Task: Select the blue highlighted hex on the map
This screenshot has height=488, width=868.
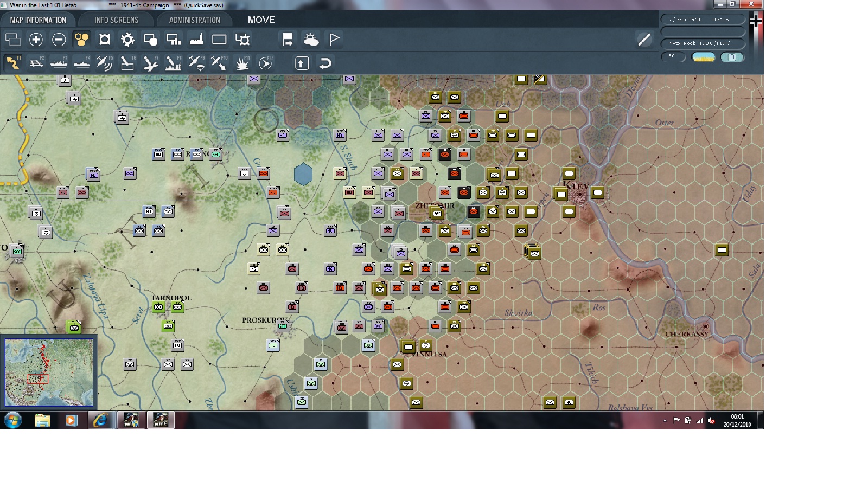Action: tap(303, 175)
